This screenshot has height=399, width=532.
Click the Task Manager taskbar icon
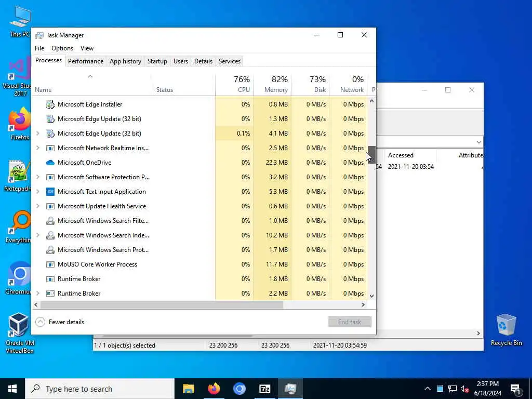[290, 389]
